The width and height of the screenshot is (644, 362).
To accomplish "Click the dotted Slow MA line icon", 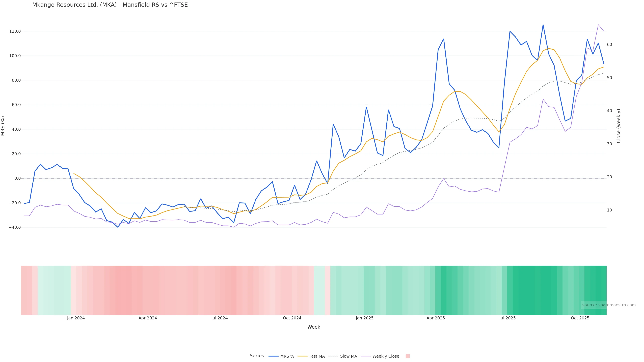I will 333,356.
